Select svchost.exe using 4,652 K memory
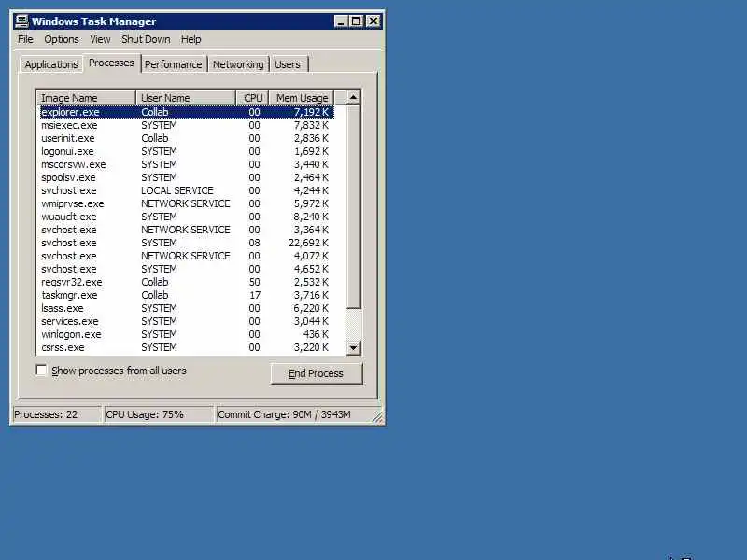747x560 pixels. point(186,269)
